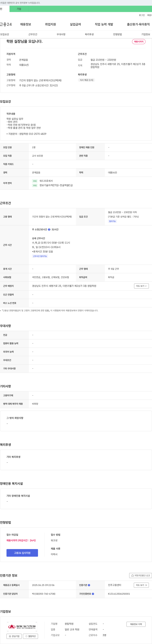152x644 pixels.
Task: Open 지도 보기 for 진주고용센터
Action: point(142,585)
